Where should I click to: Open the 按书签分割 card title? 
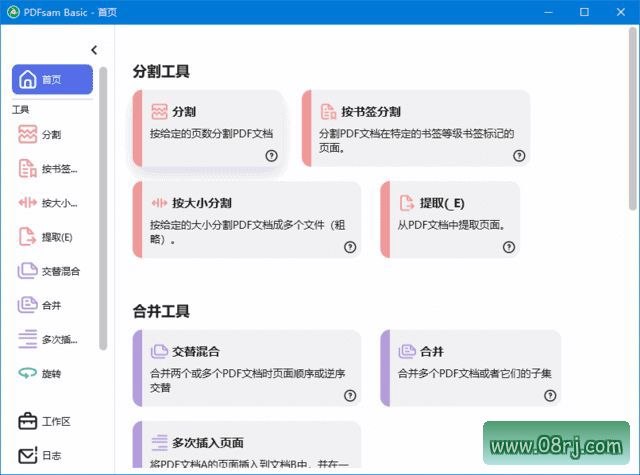371,111
